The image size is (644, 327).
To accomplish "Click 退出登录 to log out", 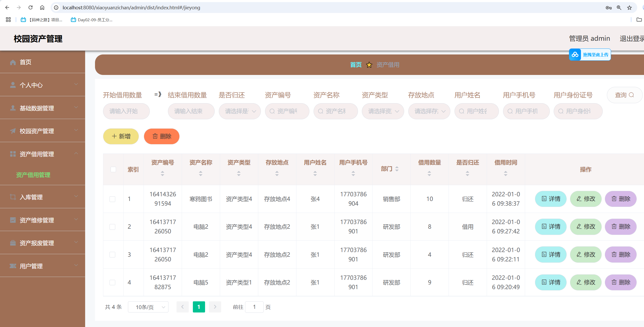I will pos(632,38).
